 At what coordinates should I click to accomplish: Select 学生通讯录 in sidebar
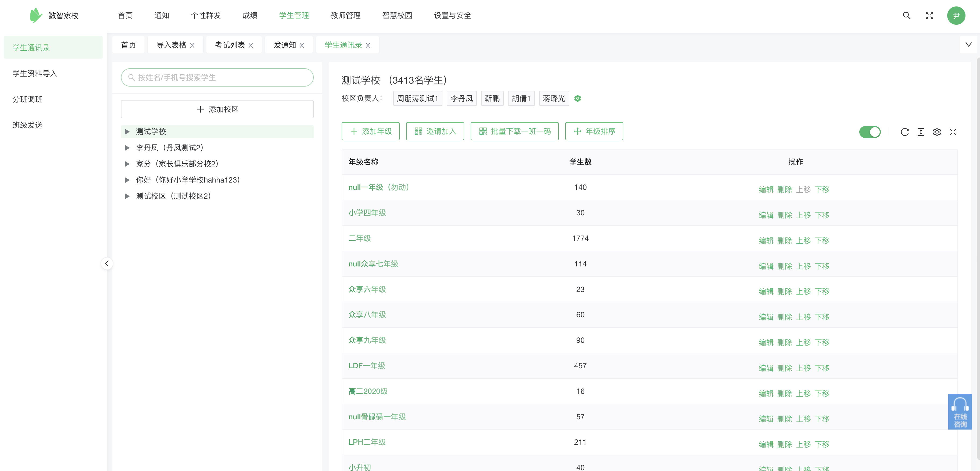(x=53, y=48)
